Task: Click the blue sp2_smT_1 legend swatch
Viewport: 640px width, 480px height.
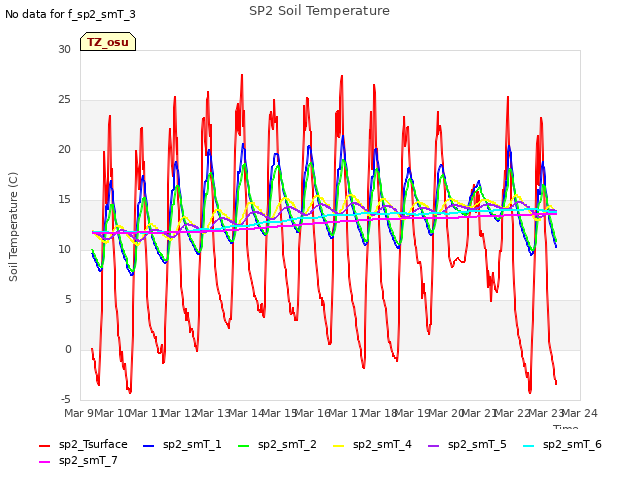Action: [149, 446]
